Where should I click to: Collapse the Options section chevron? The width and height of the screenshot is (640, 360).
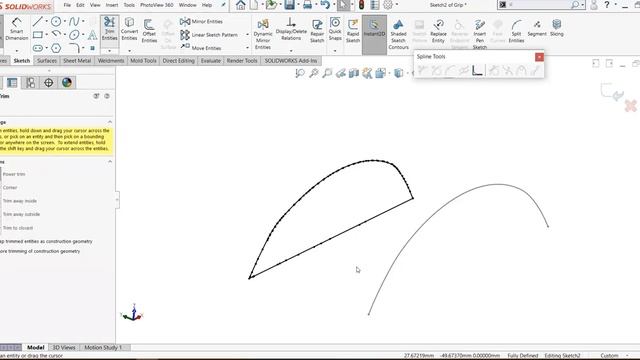(x=110, y=162)
